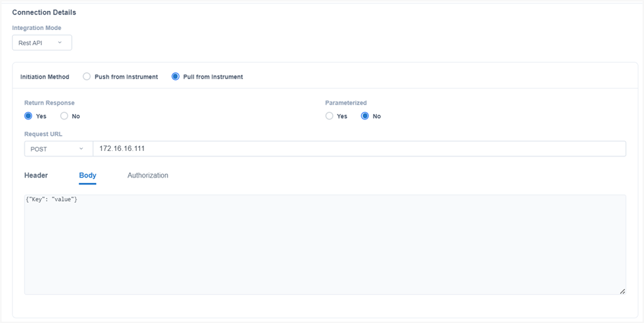Switch to the Body tab
644x323 pixels.
pos(87,175)
